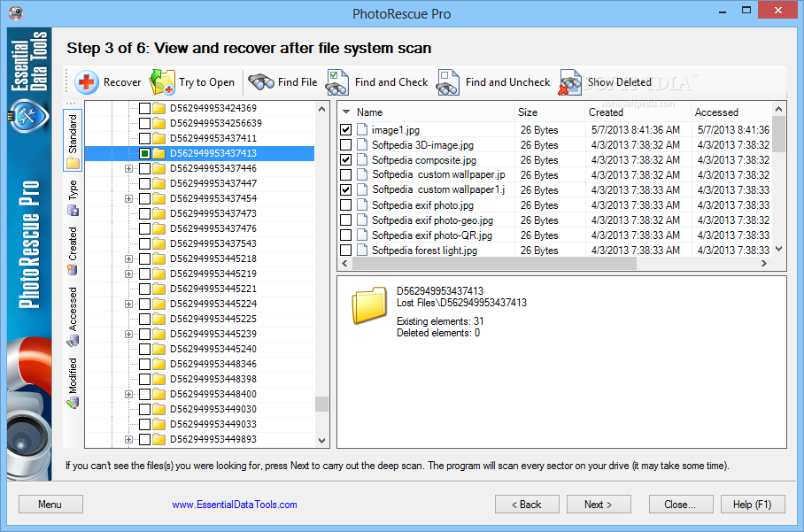
Task: Click the Recover red cross icon
Action: [87, 82]
